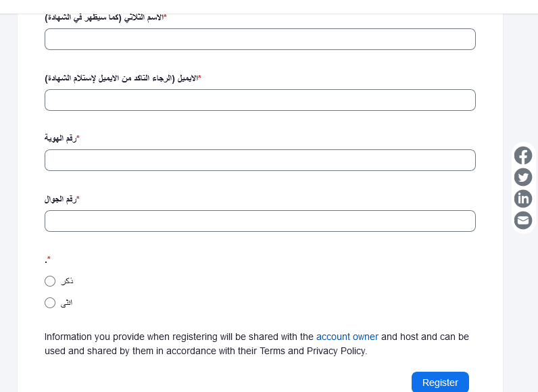538x392 pixels.
Task: Click the Terms and Privacy Policy text
Action: [x=312, y=351]
